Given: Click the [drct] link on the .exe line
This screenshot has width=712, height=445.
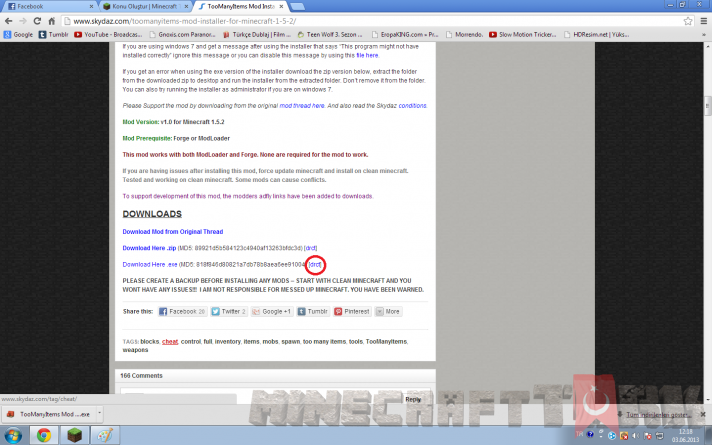Looking at the screenshot, I should (x=315, y=264).
